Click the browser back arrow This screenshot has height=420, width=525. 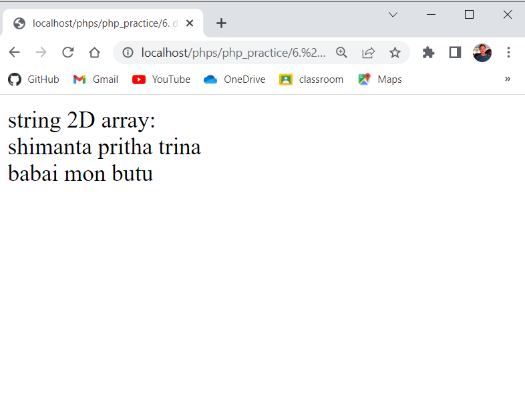[14, 52]
